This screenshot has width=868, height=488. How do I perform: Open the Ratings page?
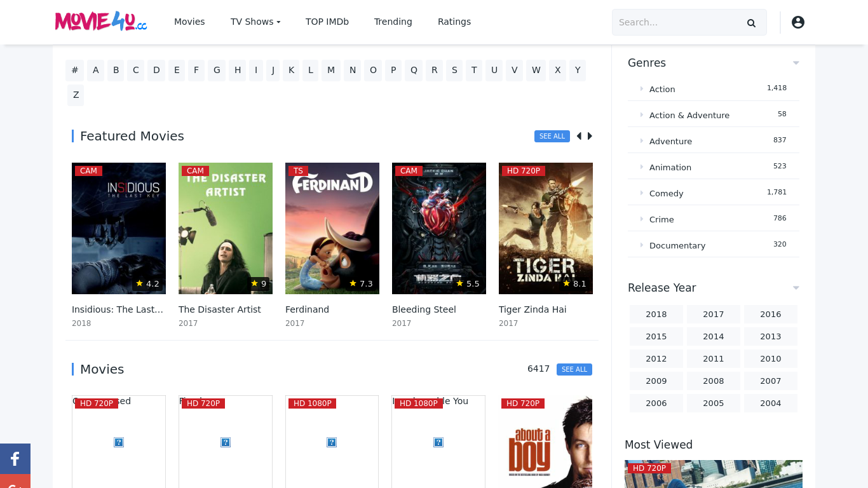(x=454, y=22)
